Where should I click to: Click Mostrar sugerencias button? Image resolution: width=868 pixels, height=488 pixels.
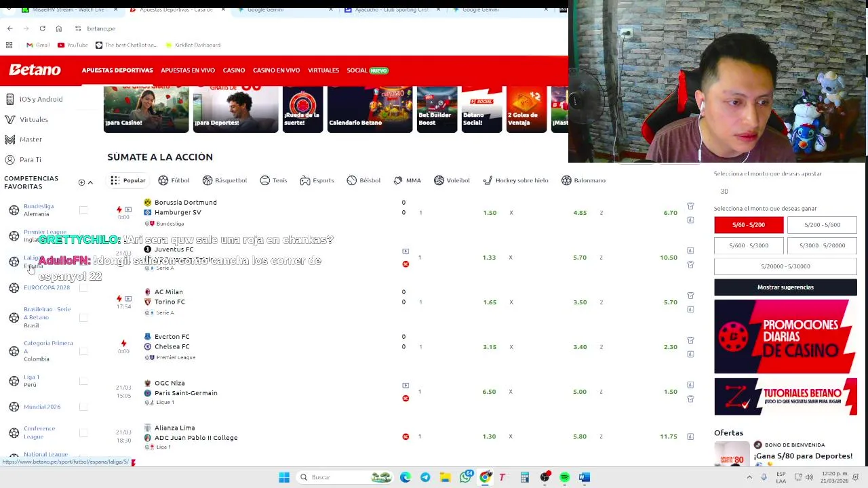pyautogui.click(x=785, y=287)
